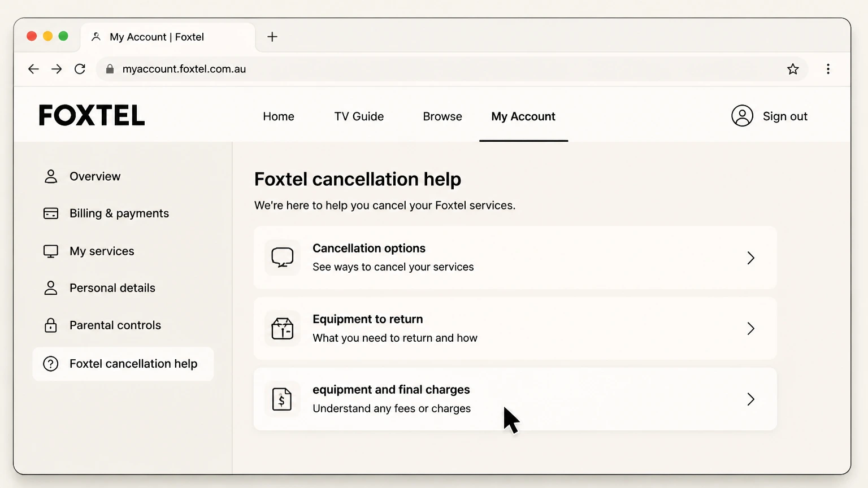This screenshot has width=868, height=488.
Task: Bookmark this page with the star icon
Action: [x=793, y=69]
